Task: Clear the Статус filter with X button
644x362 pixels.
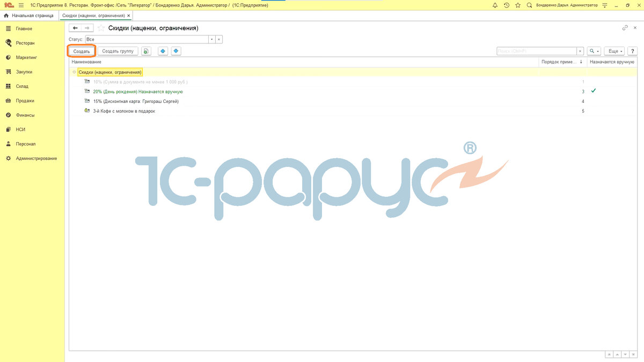Action: 218,40
